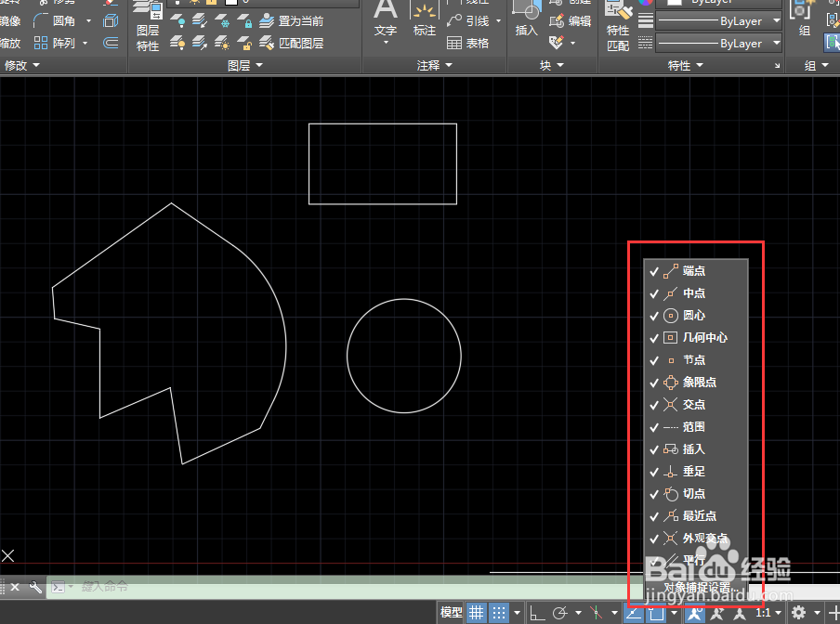The height and width of the screenshot is (624, 840).
Task: Click 置为当前 make layer current
Action: click(x=292, y=20)
